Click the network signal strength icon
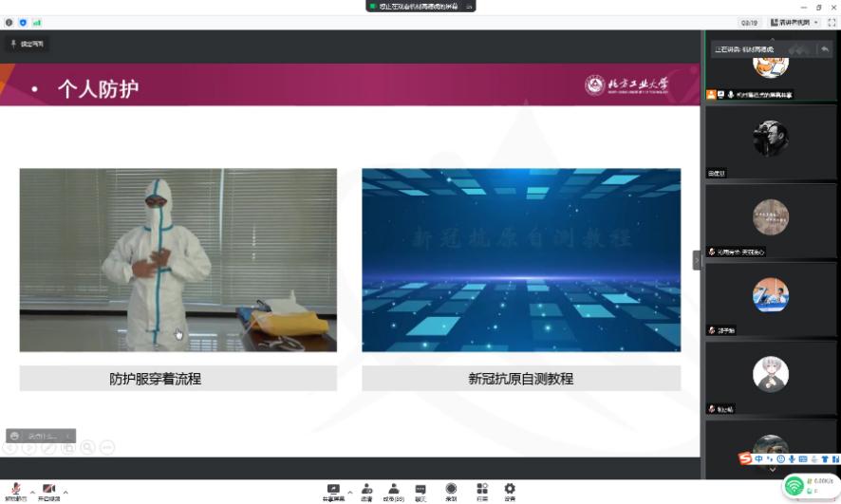This screenshot has height=504, width=841. point(37,22)
